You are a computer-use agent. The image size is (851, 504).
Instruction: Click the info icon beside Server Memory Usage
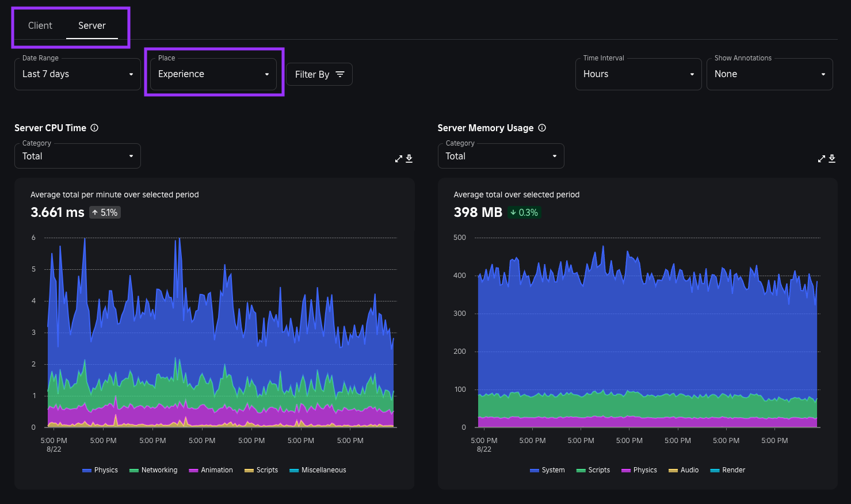pyautogui.click(x=542, y=128)
